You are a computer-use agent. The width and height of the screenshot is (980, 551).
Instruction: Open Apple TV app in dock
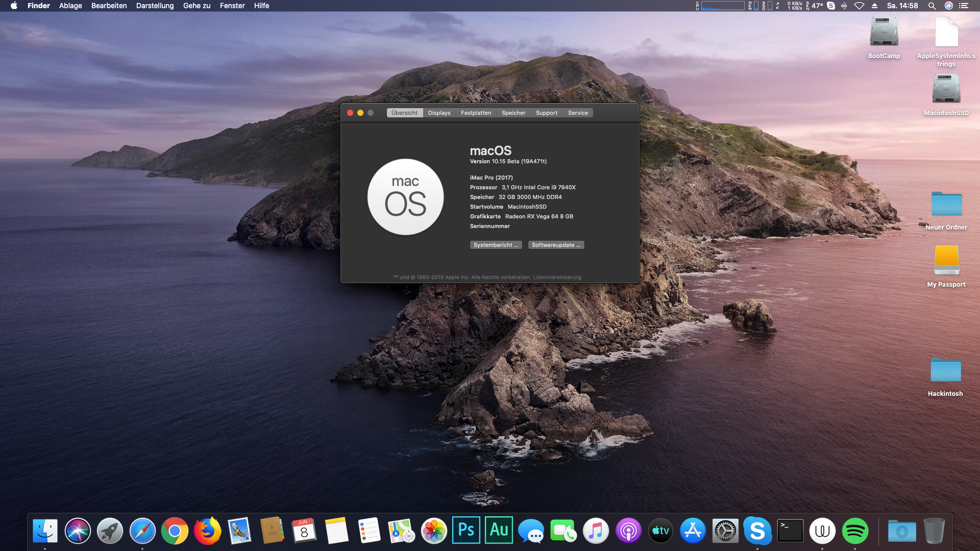pos(660,531)
